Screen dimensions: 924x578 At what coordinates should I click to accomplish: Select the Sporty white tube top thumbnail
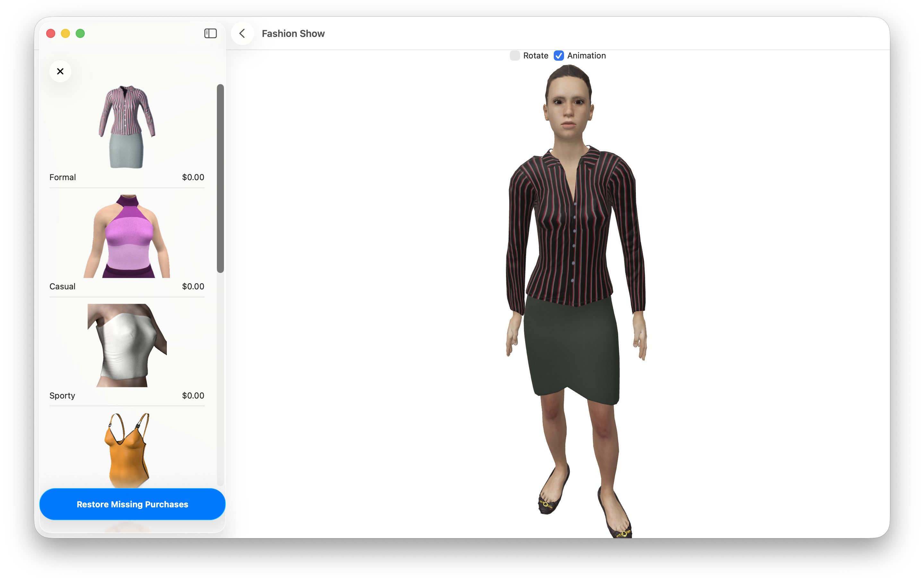pos(127,345)
